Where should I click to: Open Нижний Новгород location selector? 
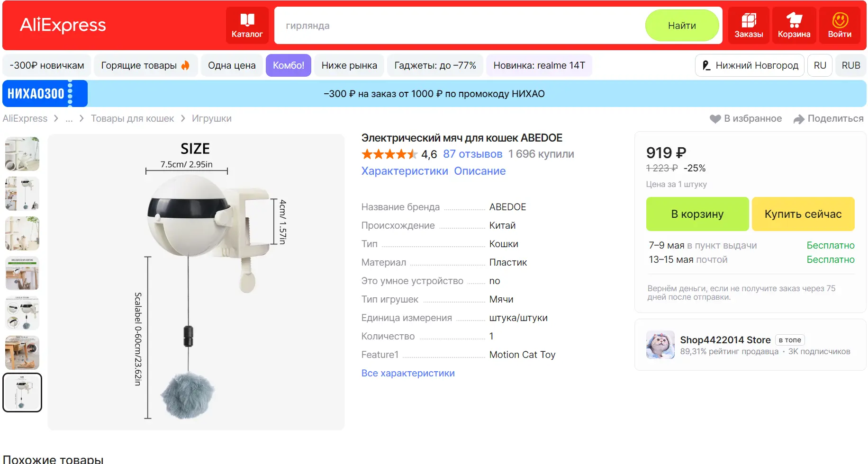click(750, 65)
